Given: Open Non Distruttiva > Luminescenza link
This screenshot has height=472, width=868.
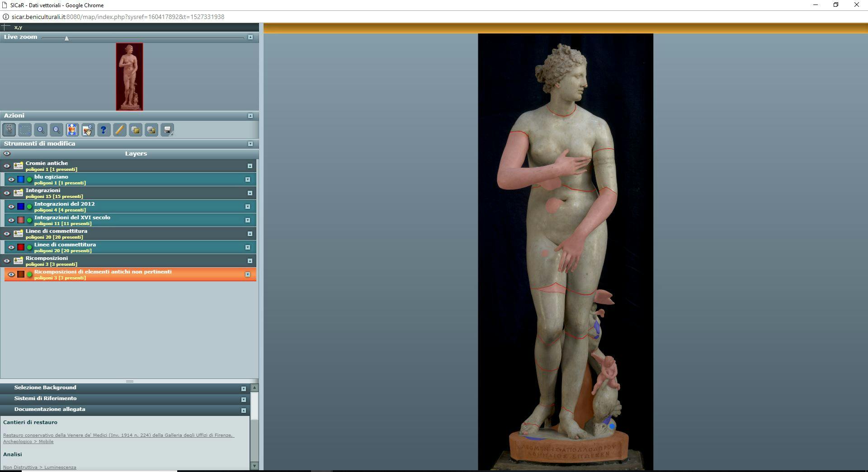Looking at the screenshot, I should [x=40, y=467].
